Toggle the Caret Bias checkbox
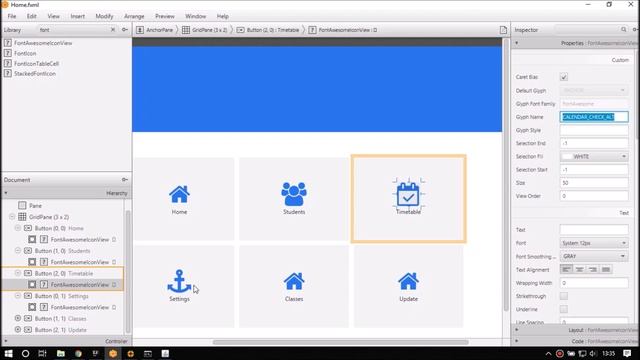The width and height of the screenshot is (640, 360). click(x=564, y=77)
